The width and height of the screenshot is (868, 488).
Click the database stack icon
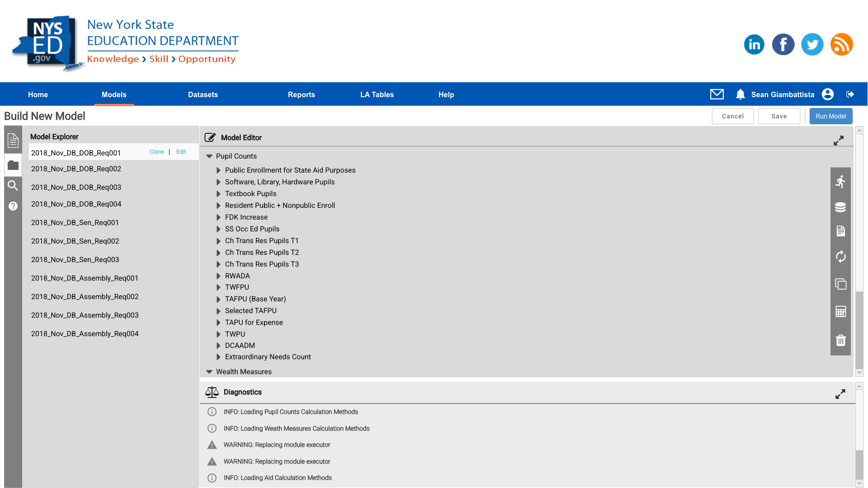[x=840, y=207]
